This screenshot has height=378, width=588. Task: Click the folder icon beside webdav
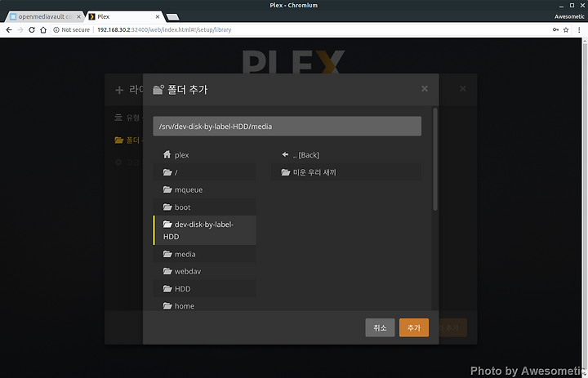coord(167,271)
